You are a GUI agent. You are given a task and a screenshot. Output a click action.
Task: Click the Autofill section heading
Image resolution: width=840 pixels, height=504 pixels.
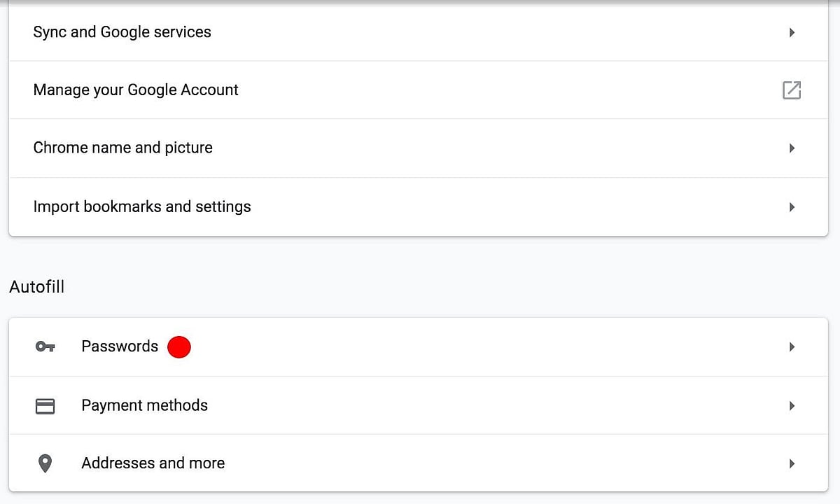coord(36,286)
